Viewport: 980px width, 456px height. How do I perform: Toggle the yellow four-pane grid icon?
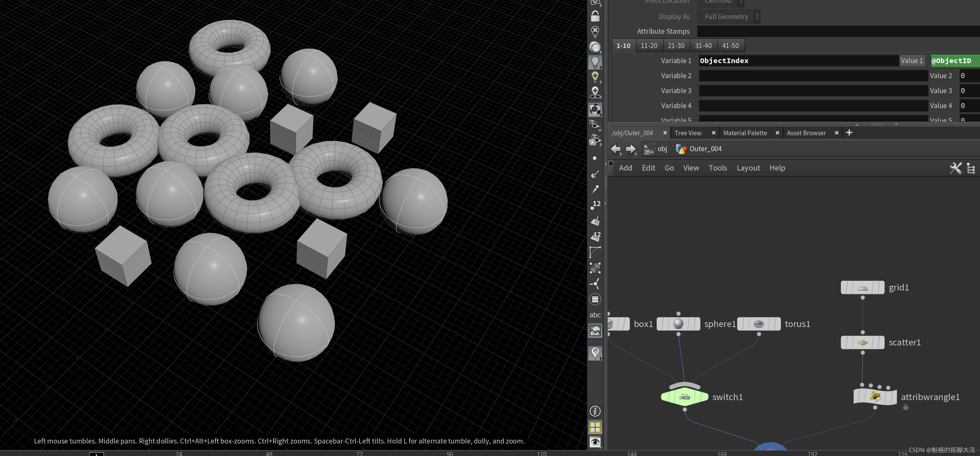click(x=595, y=427)
